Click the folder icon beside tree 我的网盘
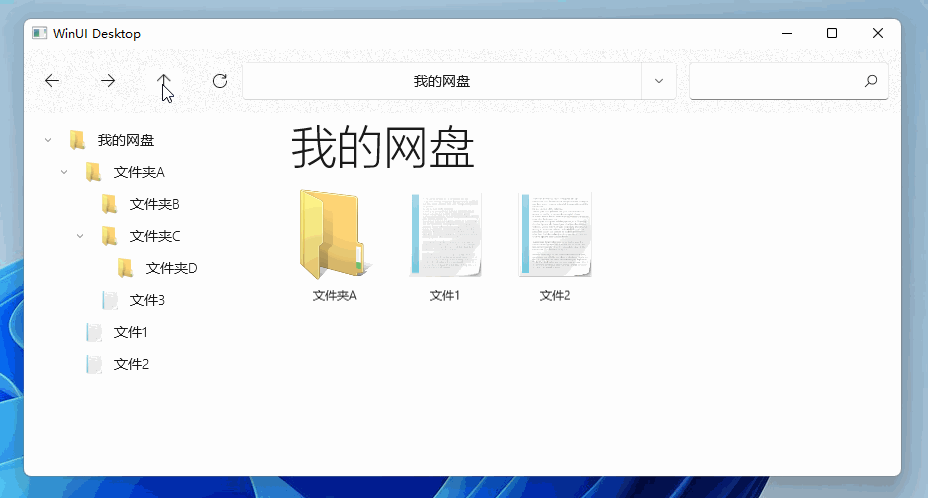928x498 pixels. pyautogui.click(x=78, y=140)
